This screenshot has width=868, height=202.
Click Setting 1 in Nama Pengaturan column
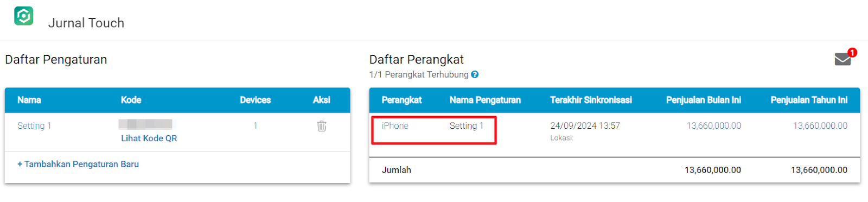coord(467,126)
